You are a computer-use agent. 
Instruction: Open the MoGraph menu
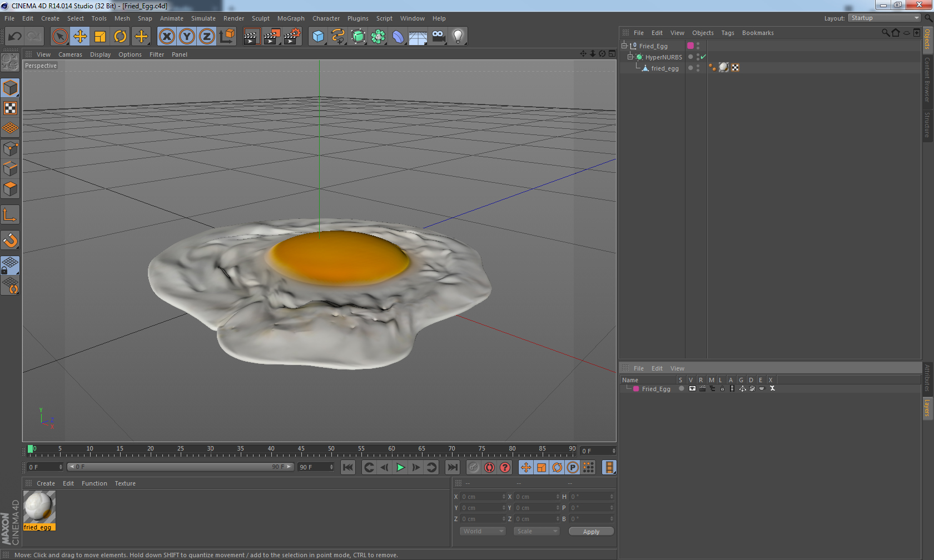[291, 18]
